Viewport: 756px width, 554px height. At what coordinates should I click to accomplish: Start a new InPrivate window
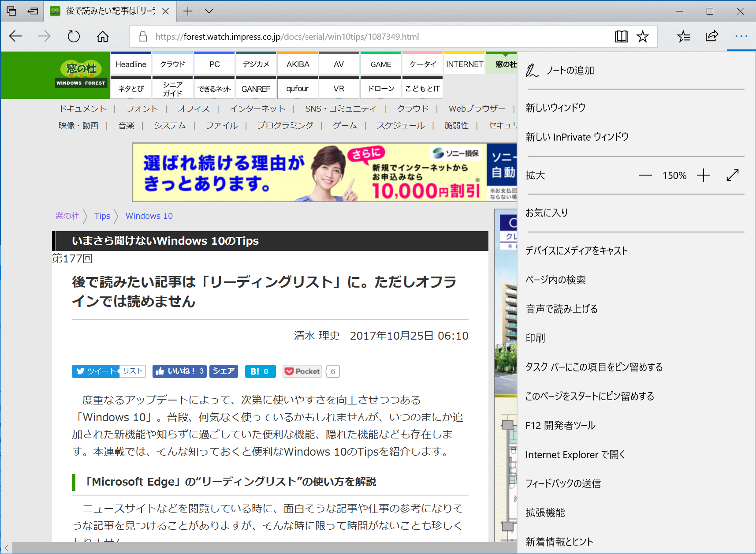coord(578,137)
